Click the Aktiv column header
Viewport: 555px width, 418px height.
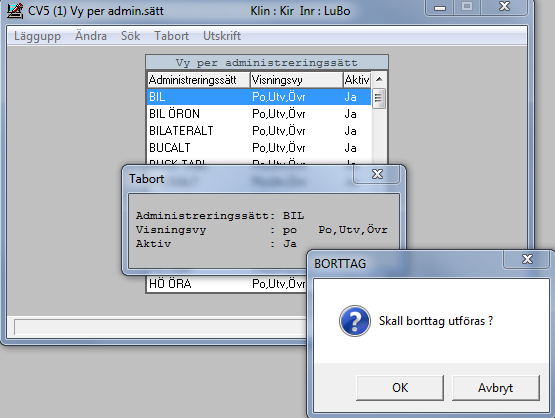pyautogui.click(x=357, y=80)
